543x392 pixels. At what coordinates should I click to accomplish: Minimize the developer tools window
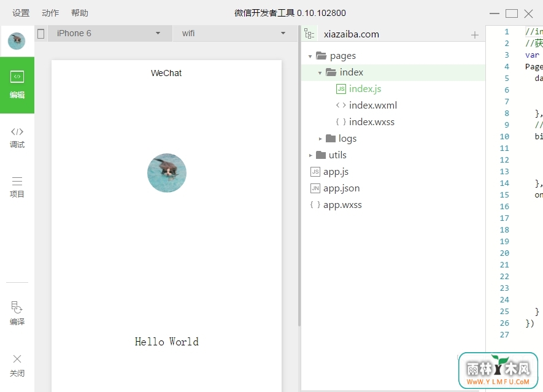(x=495, y=13)
